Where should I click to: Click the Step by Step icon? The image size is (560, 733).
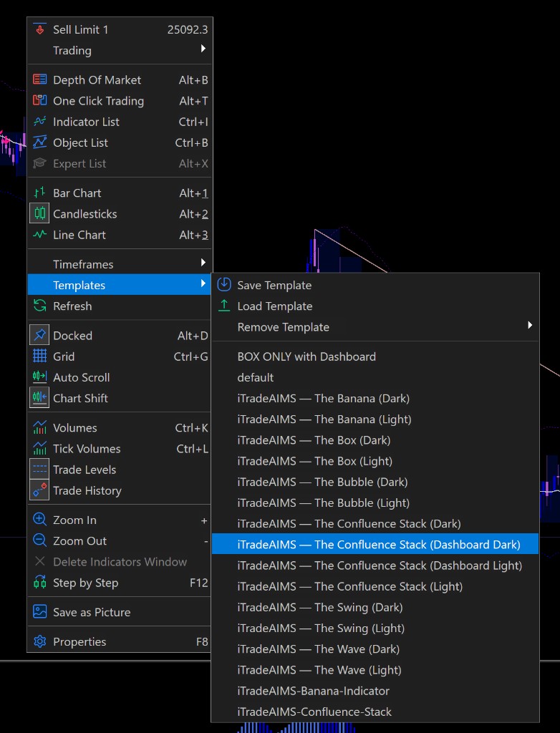pyautogui.click(x=40, y=583)
